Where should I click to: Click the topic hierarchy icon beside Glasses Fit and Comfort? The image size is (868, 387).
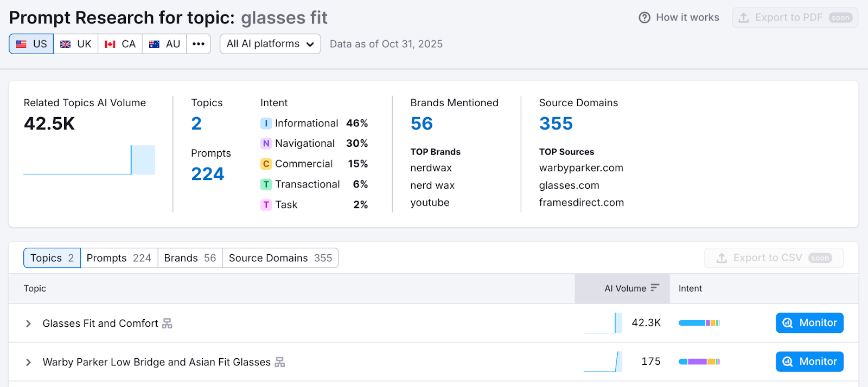click(x=167, y=324)
